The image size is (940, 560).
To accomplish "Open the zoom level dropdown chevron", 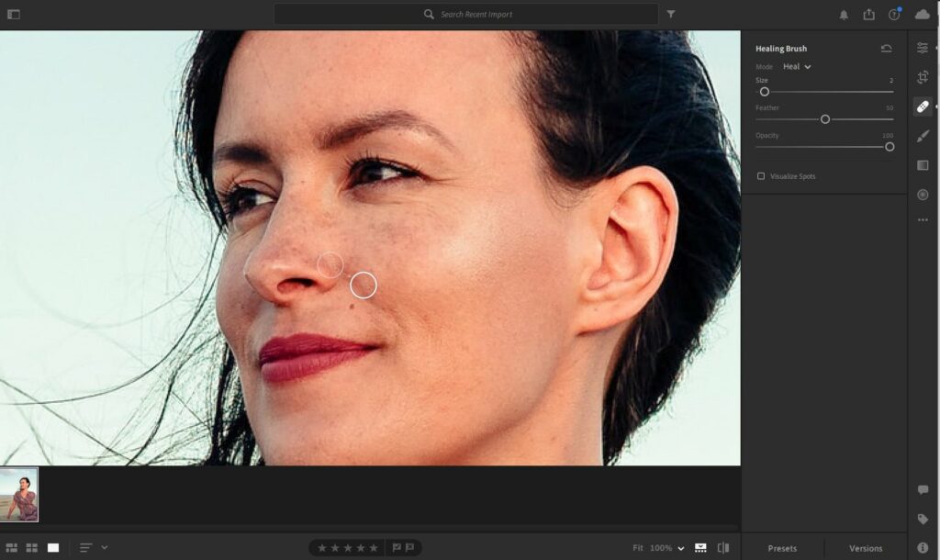I will [x=681, y=549].
